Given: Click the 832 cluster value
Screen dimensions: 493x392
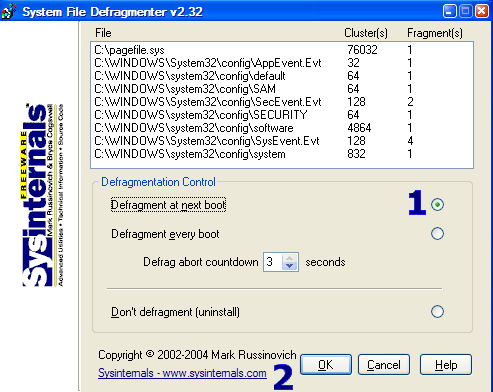Looking at the screenshot, I should 356,154.
